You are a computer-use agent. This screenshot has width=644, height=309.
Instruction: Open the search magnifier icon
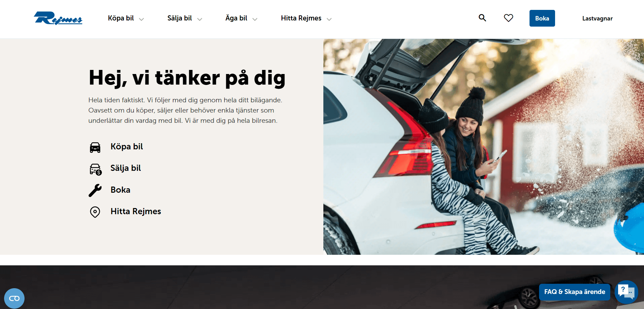coord(482,18)
